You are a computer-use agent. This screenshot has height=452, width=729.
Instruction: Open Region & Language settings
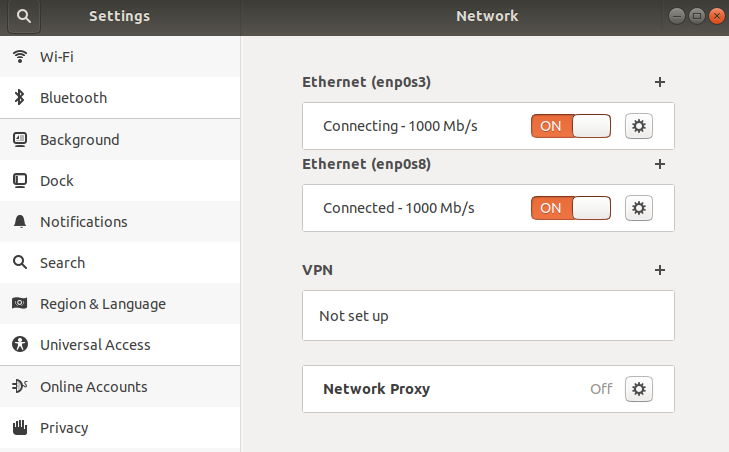click(102, 304)
